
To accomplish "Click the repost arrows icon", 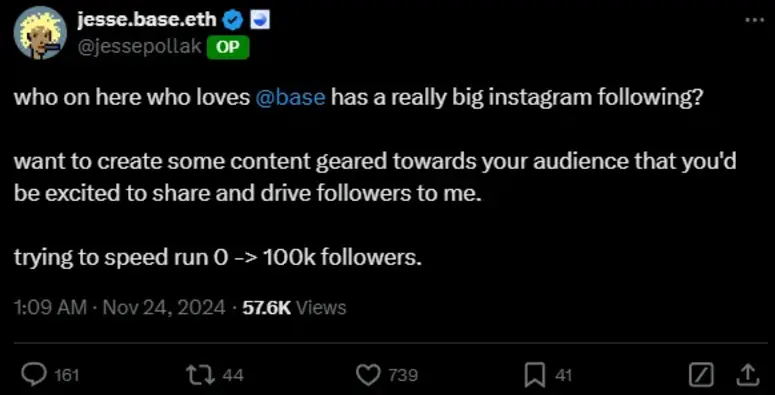I will pos(201,375).
